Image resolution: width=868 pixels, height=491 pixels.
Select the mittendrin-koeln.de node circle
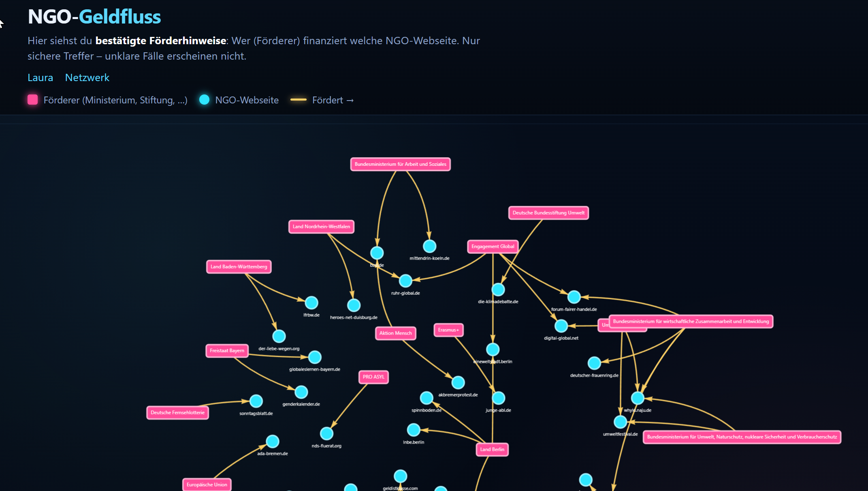tap(429, 246)
